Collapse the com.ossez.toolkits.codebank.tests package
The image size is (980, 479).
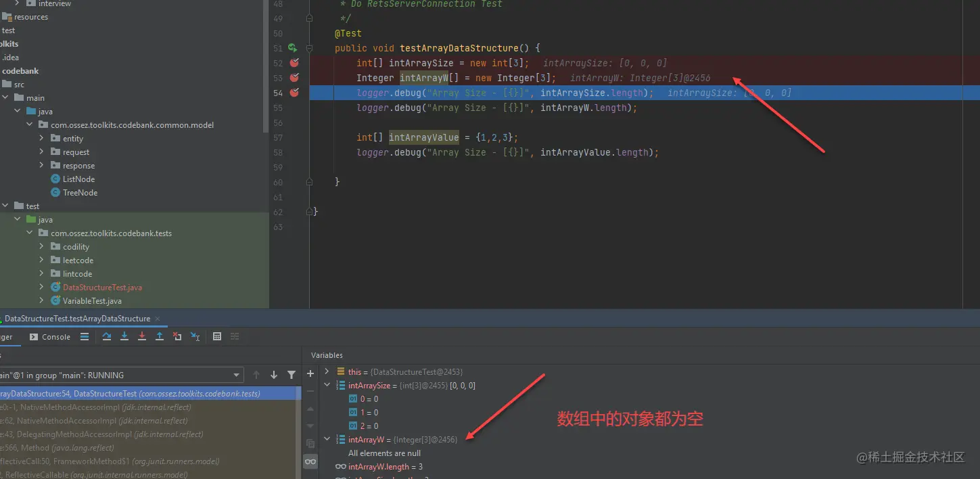tap(30, 233)
